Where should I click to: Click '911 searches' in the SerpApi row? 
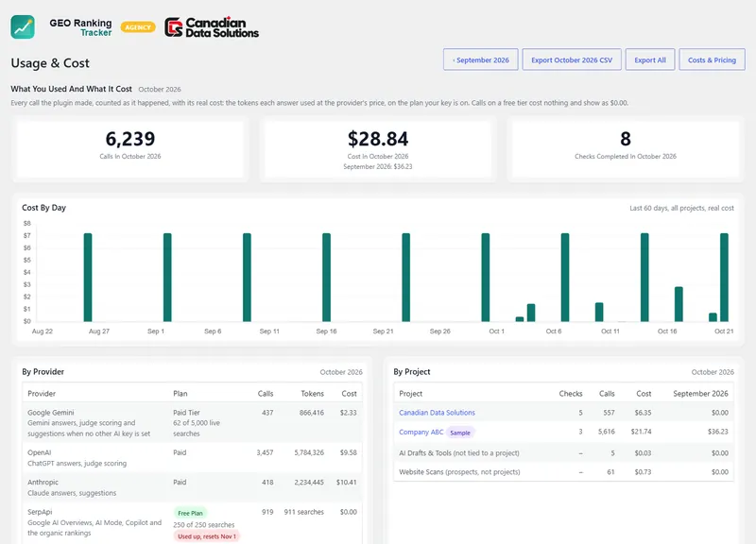(303, 512)
